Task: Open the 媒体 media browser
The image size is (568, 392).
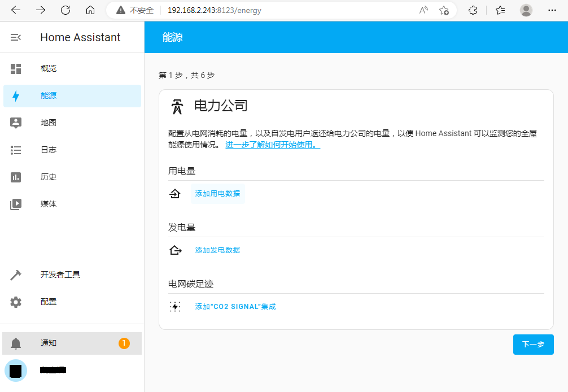Action: [49, 204]
